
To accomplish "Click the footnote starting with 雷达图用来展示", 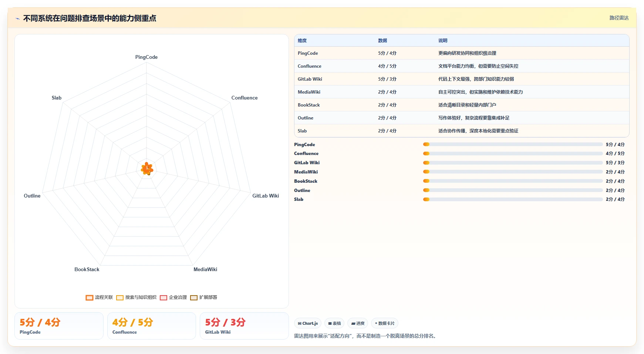I will tap(366, 336).
